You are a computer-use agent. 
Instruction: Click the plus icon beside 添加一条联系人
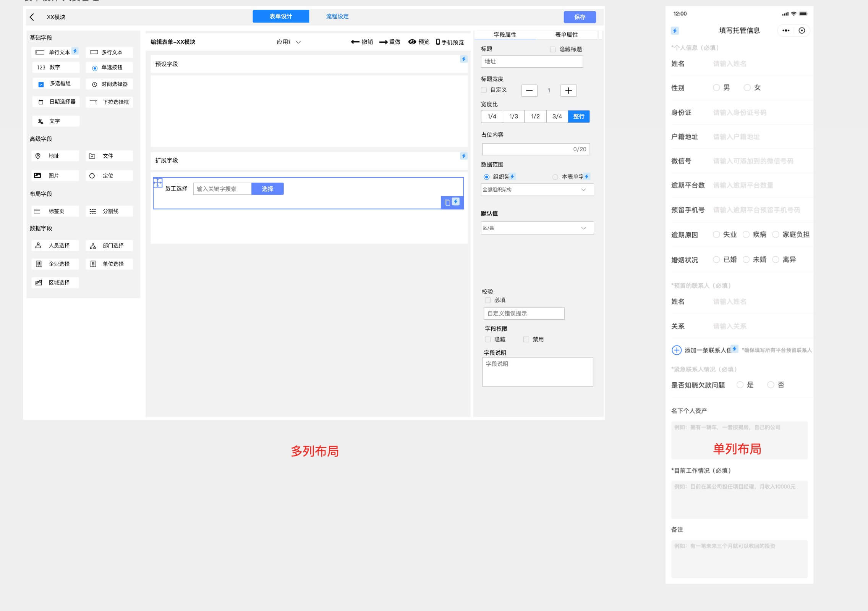[676, 350]
